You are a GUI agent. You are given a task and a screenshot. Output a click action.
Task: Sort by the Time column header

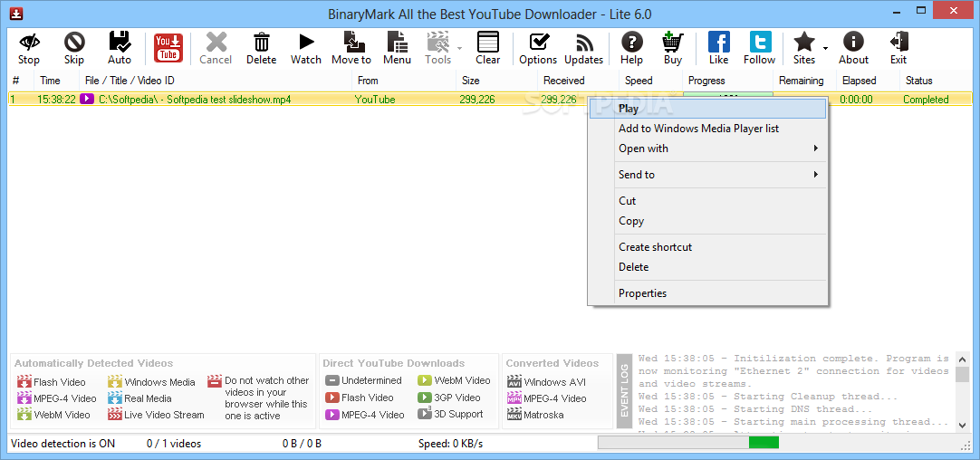click(x=56, y=81)
